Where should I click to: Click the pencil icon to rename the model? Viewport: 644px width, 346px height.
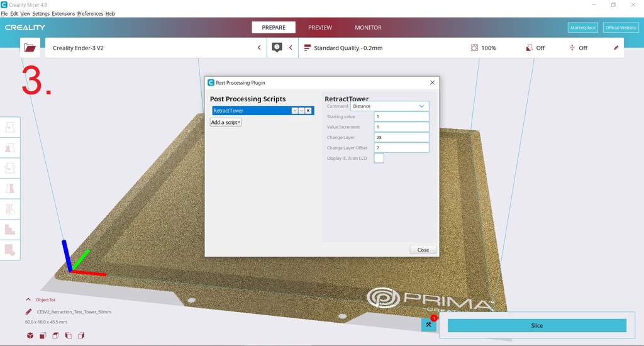(x=28, y=311)
